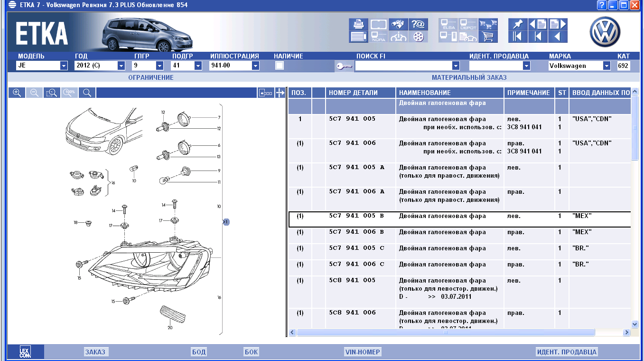Viewport: 644px width, 361px height.
Task: Open the ИДЕНТ. ПРОДАВЦА dropdown
Action: click(526, 66)
